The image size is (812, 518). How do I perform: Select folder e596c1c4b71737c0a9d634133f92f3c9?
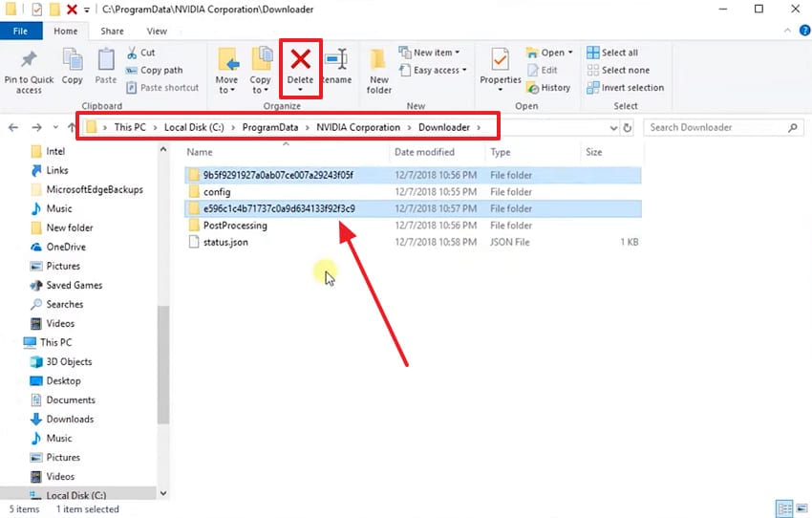point(413,208)
